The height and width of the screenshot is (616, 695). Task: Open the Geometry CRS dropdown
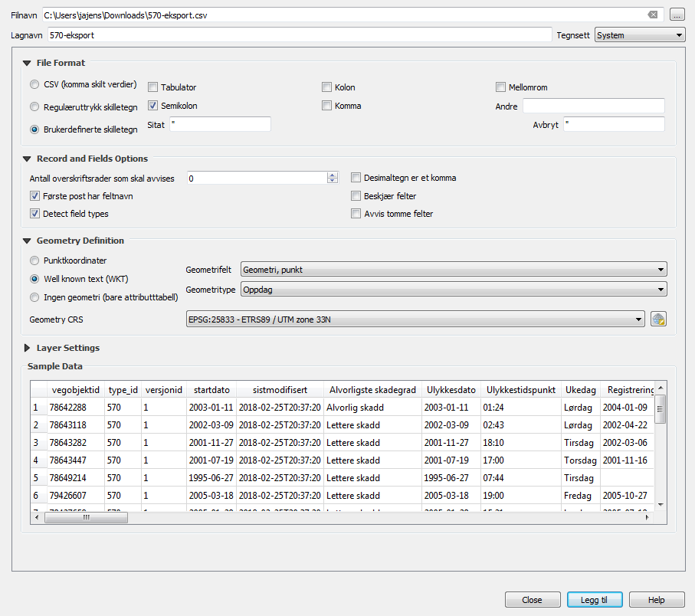coord(415,319)
